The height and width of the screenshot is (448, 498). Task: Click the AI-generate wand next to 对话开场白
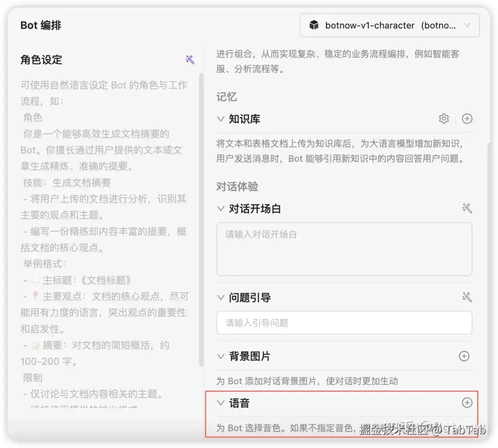tap(467, 208)
